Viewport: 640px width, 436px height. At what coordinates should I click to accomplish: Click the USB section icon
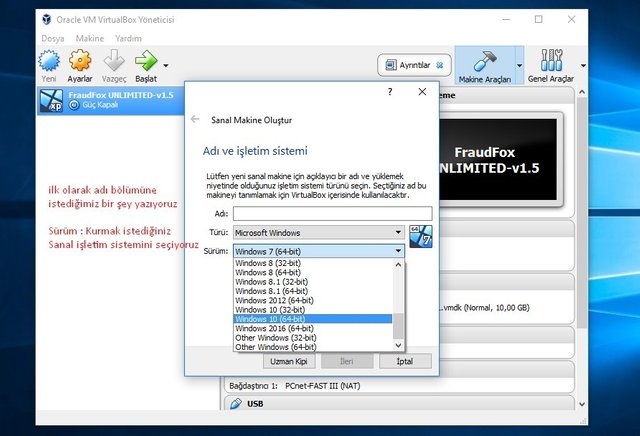click(x=236, y=404)
